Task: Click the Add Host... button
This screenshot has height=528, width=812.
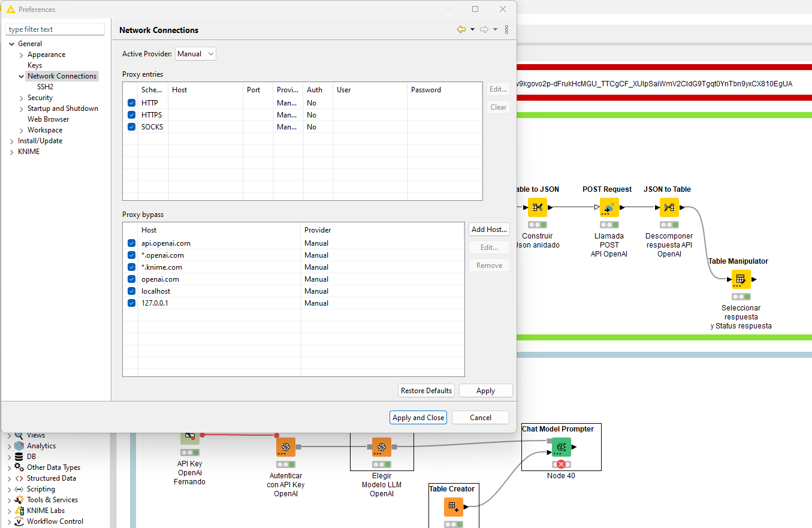Action: click(x=489, y=230)
